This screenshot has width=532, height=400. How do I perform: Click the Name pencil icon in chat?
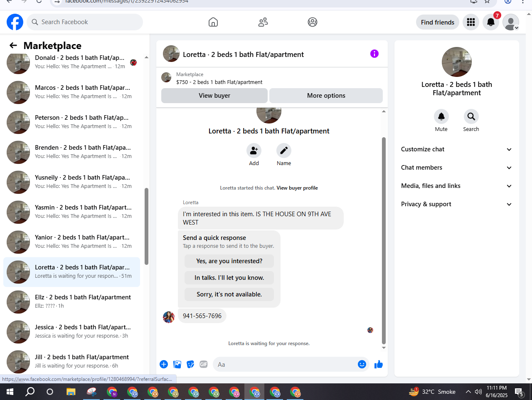pos(284,151)
